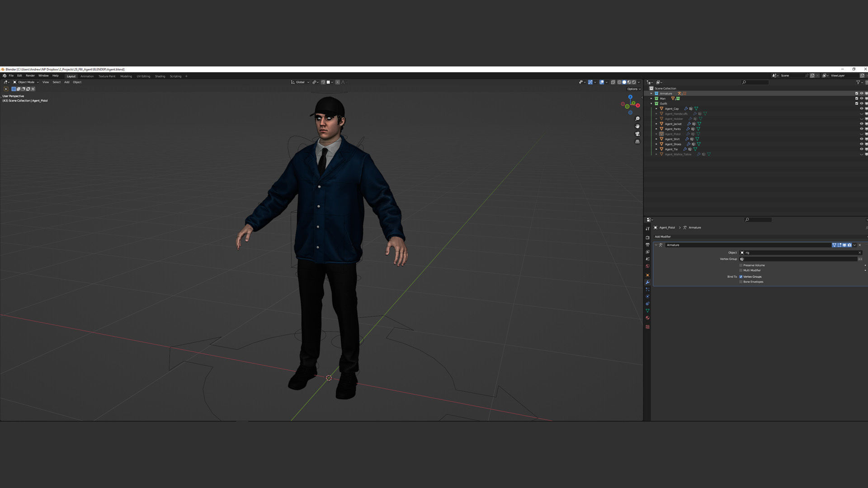Image resolution: width=868 pixels, height=488 pixels.
Task: Hide Agent_Jacket using its eye icon
Action: (861, 124)
